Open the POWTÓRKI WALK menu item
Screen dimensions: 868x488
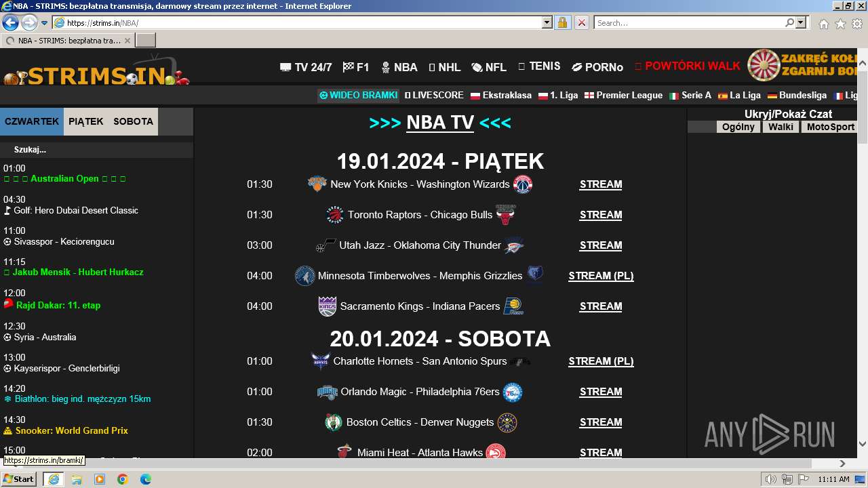pyautogui.click(x=688, y=66)
